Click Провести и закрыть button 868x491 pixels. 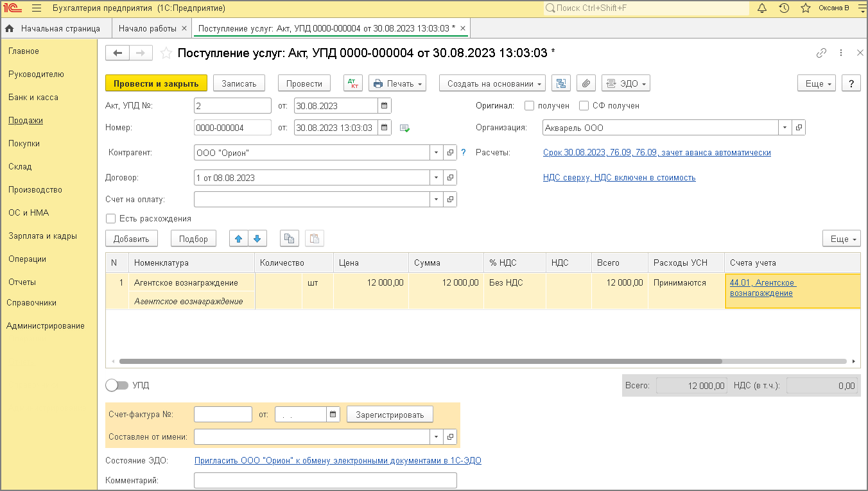click(x=157, y=83)
